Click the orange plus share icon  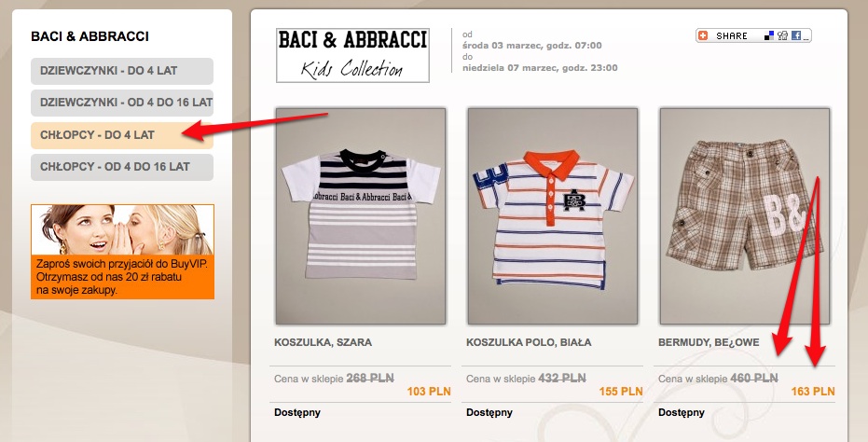click(x=703, y=35)
